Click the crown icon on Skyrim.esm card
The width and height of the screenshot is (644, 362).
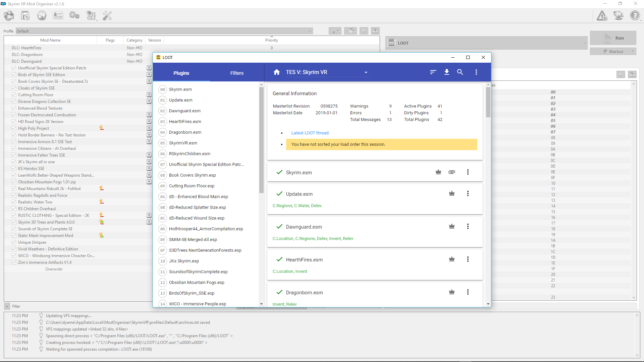pyautogui.click(x=438, y=172)
